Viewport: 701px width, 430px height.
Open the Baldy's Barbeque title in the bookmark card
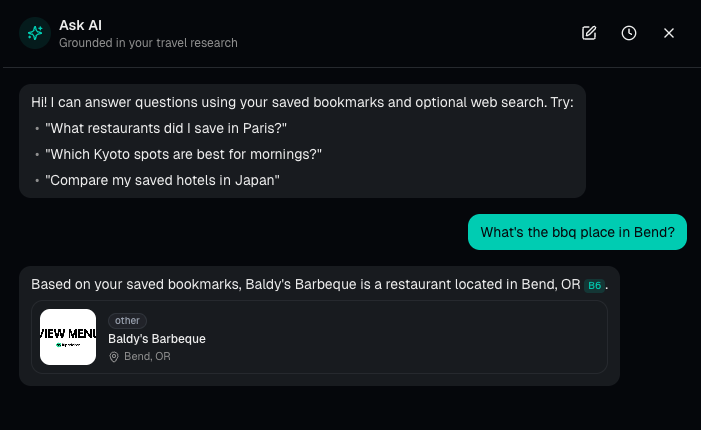157,339
